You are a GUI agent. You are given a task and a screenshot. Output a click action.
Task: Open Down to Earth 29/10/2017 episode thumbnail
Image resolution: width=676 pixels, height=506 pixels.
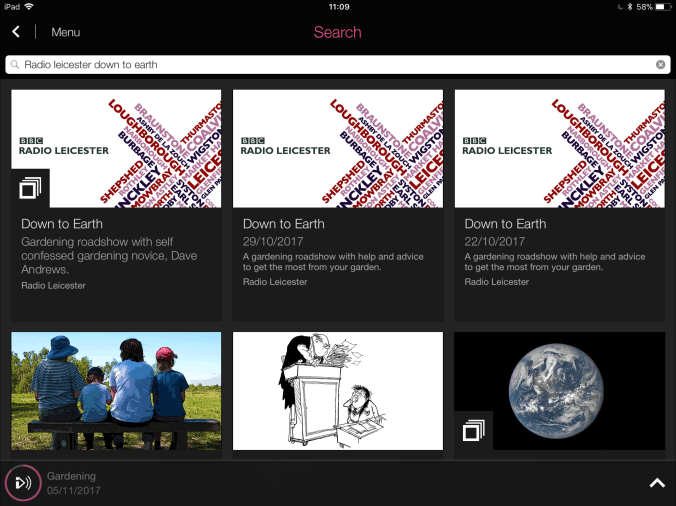338,148
